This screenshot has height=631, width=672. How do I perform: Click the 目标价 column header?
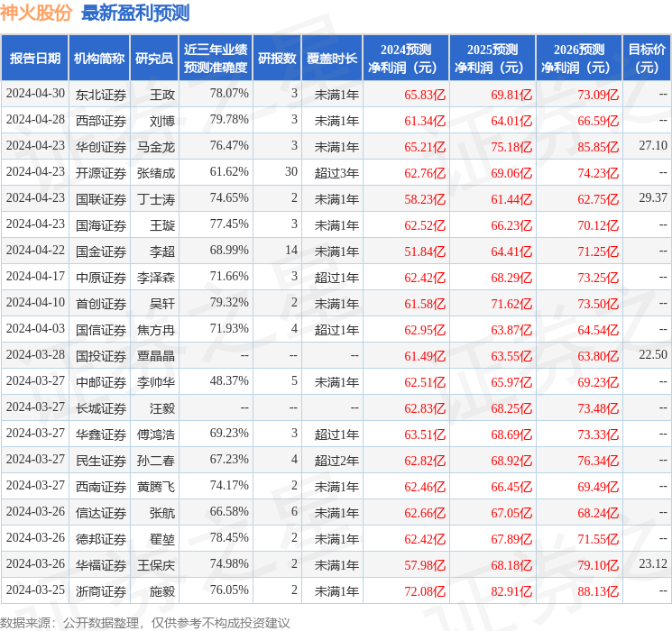pos(647,59)
